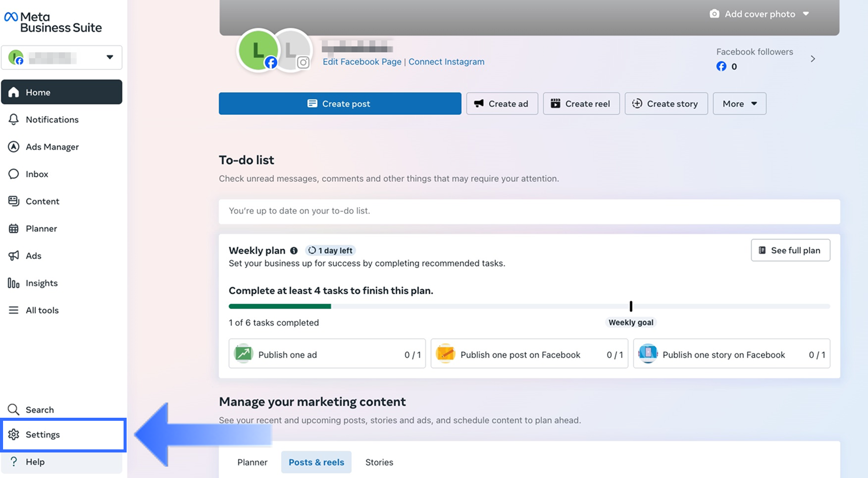Click the Instagram profile placeholder avatar
Image resolution: width=868 pixels, height=478 pixels.
coord(292,50)
